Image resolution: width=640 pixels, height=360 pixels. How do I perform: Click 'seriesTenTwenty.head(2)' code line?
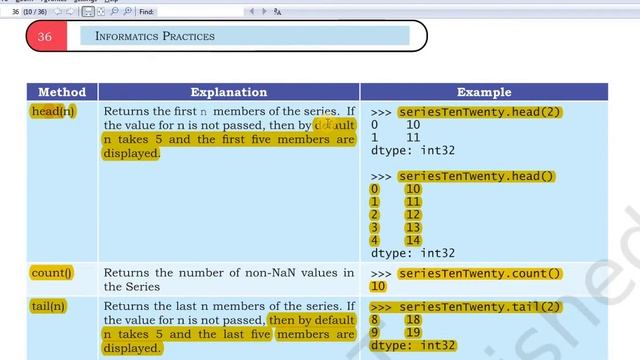[x=480, y=112]
